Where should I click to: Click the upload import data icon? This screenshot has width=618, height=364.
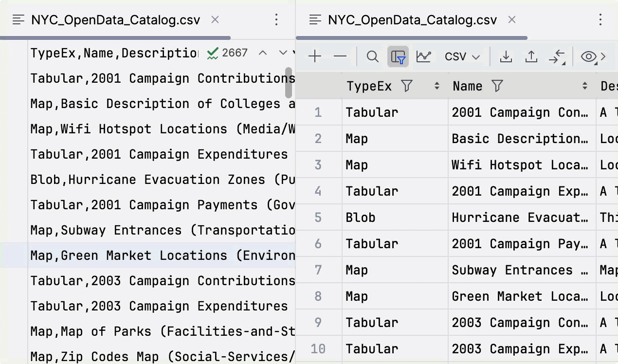[531, 56]
